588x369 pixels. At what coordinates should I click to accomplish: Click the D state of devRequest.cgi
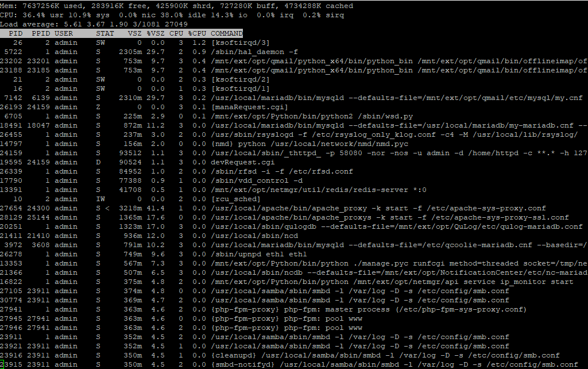coord(98,162)
